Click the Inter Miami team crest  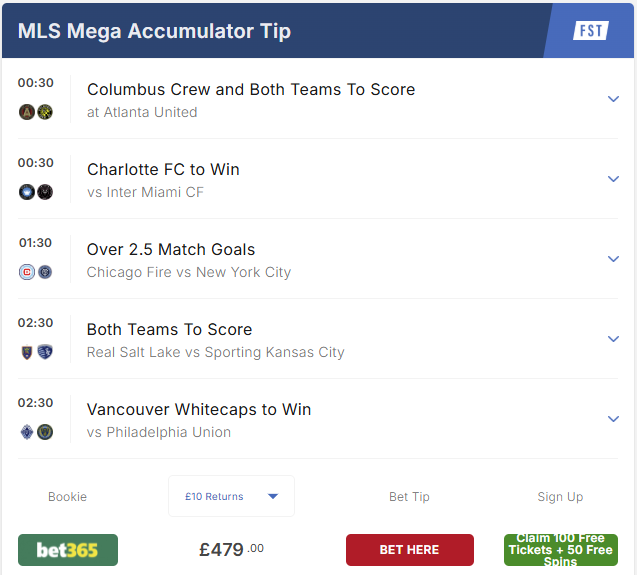pos(45,192)
